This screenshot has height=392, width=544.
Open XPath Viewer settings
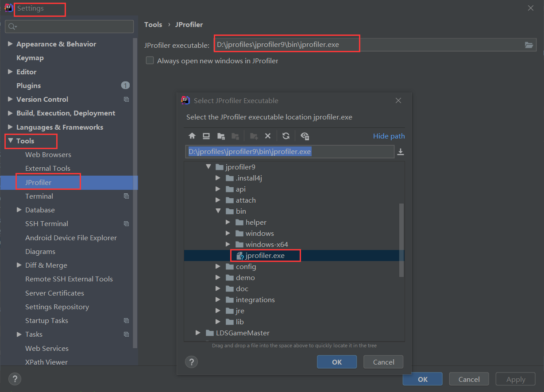[x=46, y=362]
